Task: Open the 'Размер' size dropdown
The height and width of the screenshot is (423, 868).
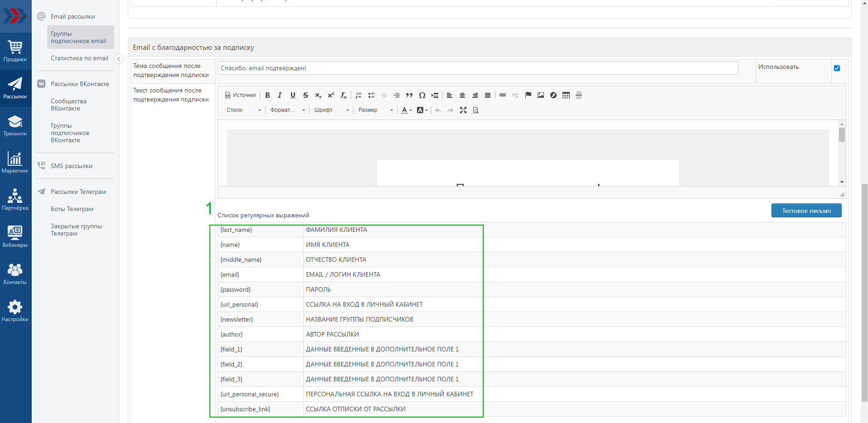Action: pyautogui.click(x=375, y=110)
